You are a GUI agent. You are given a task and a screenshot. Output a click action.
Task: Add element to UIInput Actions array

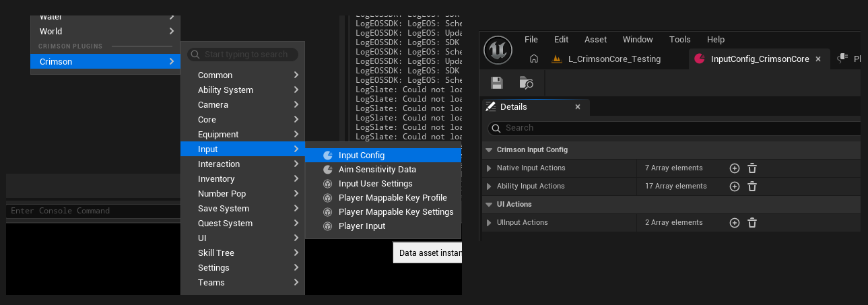[x=735, y=223]
